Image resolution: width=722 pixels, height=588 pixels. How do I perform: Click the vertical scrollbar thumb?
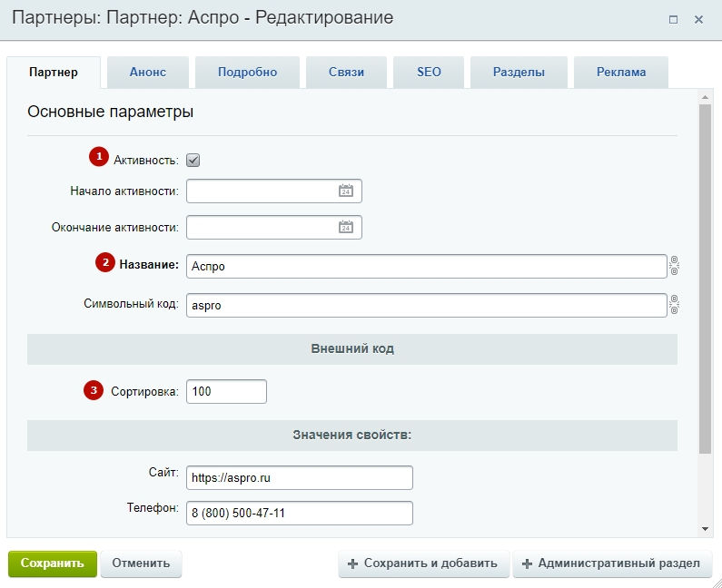(x=705, y=279)
